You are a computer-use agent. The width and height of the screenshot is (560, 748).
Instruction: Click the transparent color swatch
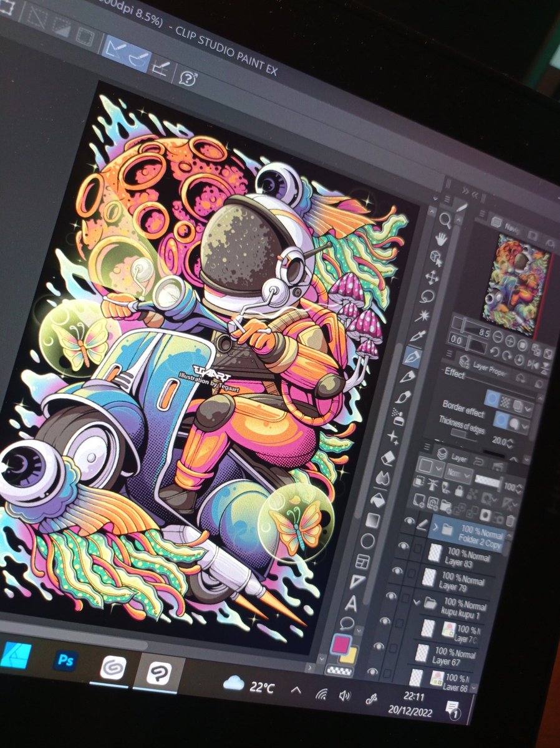click(x=340, y=670)
